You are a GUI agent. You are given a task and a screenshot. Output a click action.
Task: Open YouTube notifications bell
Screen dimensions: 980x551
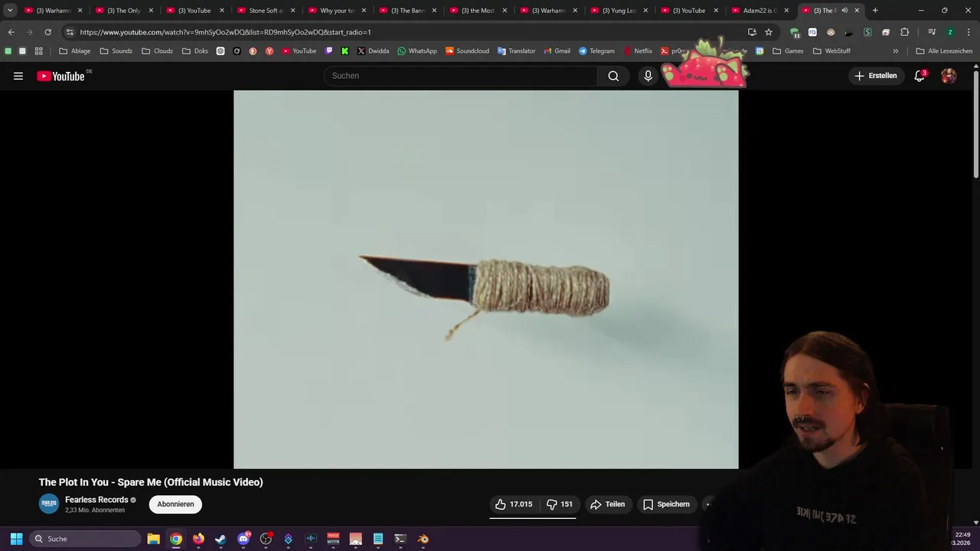[x=920, y=76]
